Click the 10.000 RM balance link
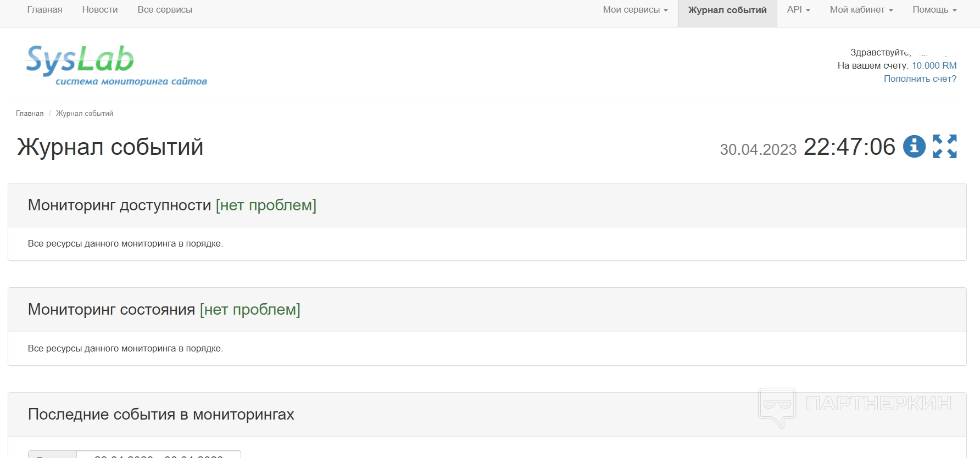The image size is (980, 458). click(934, 66)
